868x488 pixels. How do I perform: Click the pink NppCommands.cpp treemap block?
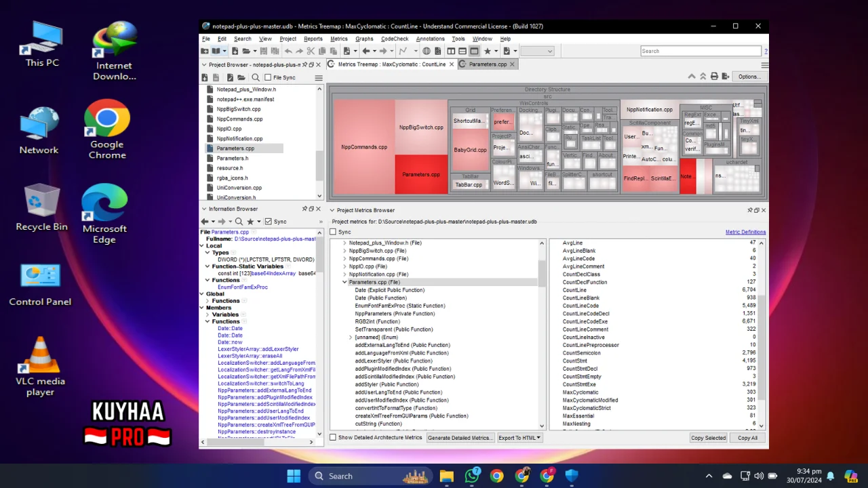point(364,147)
